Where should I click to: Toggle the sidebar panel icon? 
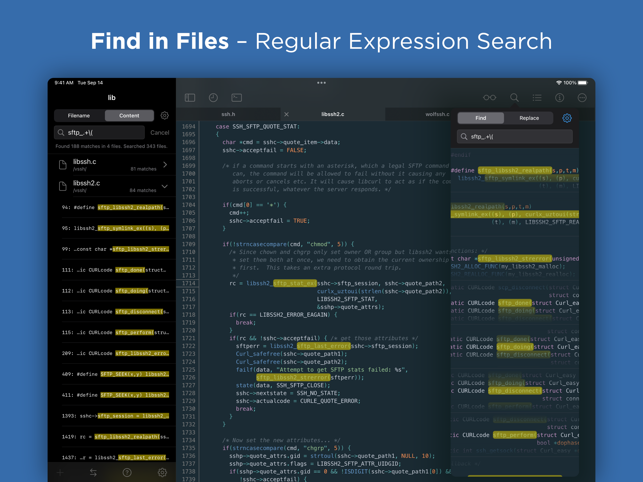pyautogui.click(x=190, y=98)
